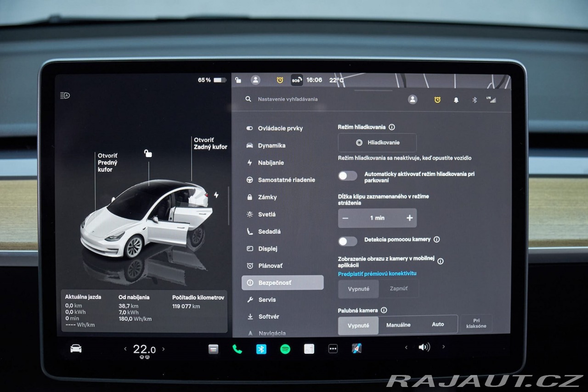The image size is (588, 392).
Task: Tap the lock icon in the top status bar
Action: pyautogui.click(x=238, y=80)
